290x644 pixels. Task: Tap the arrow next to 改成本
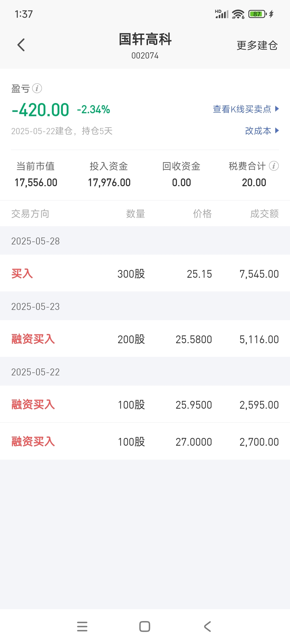point(277,131)
